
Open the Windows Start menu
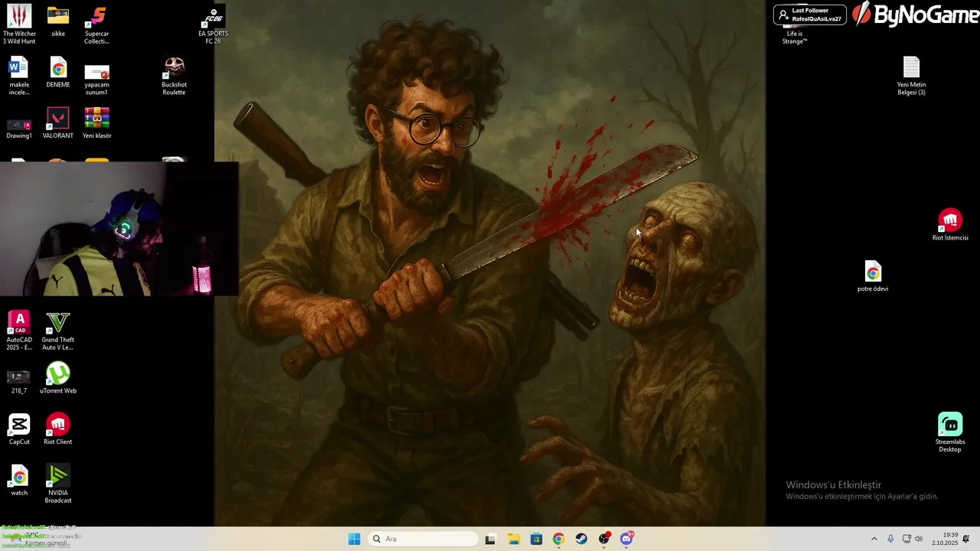(354, 539)
